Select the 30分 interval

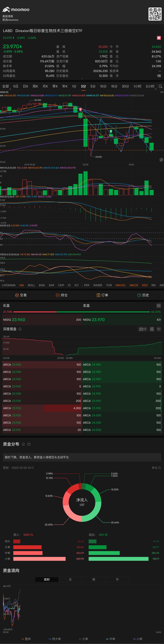(125, 86)
